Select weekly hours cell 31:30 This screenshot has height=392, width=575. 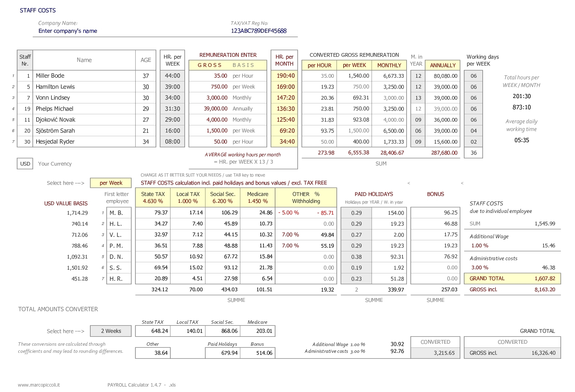[172, 109]
